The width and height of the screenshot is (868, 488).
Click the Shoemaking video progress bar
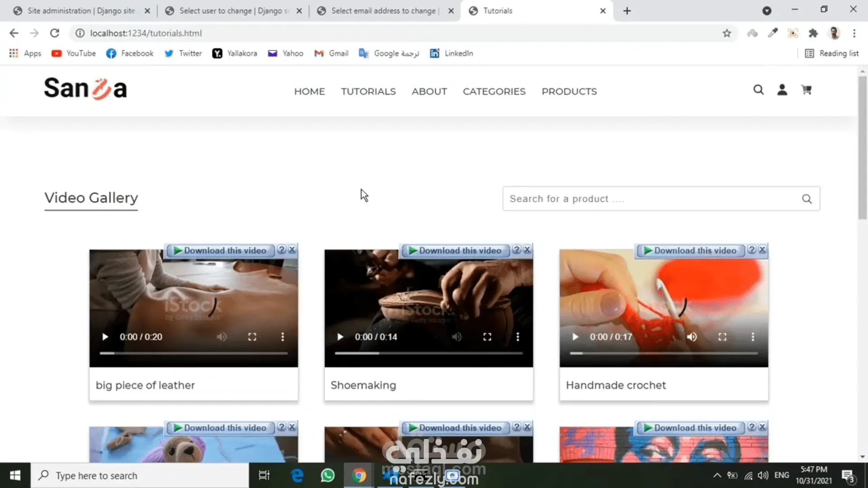tap(428, 353)
